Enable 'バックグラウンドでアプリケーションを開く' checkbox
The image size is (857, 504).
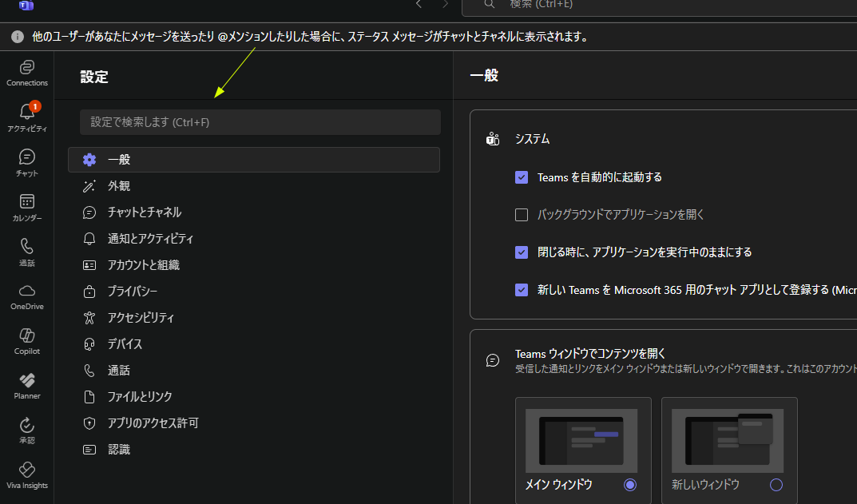click(x=522, y=215)
